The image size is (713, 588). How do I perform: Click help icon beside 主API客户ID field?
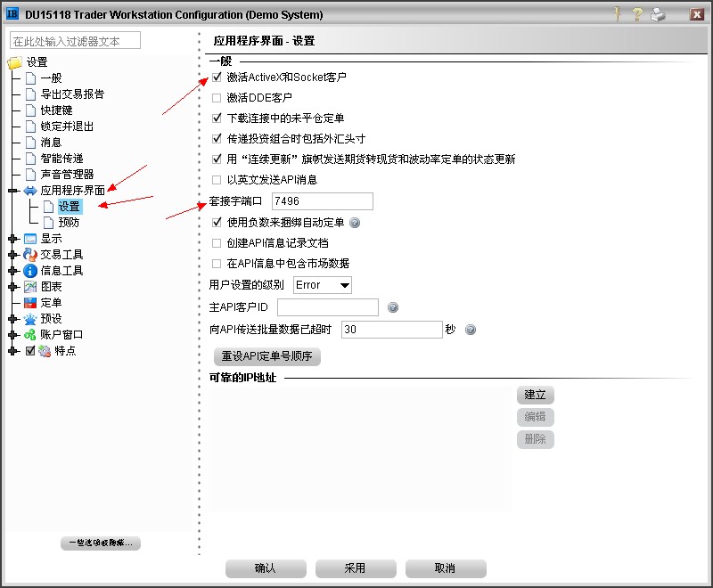(393, 307)
